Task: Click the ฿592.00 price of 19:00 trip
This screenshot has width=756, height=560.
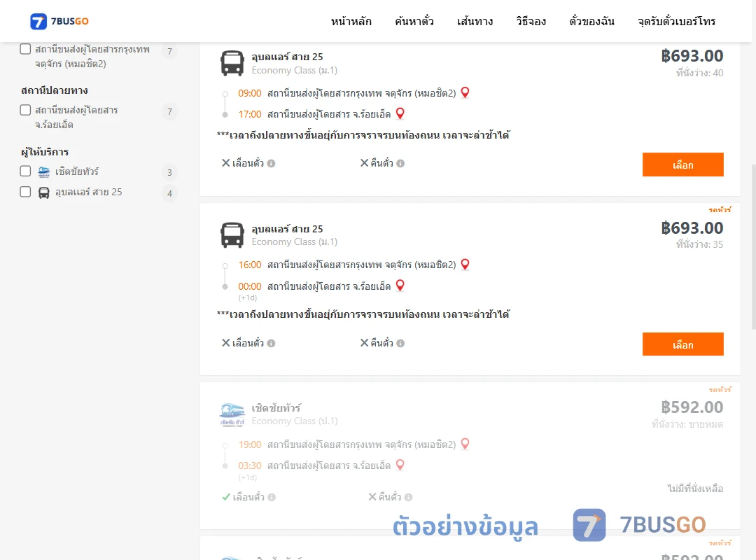Action: (692, 407)
